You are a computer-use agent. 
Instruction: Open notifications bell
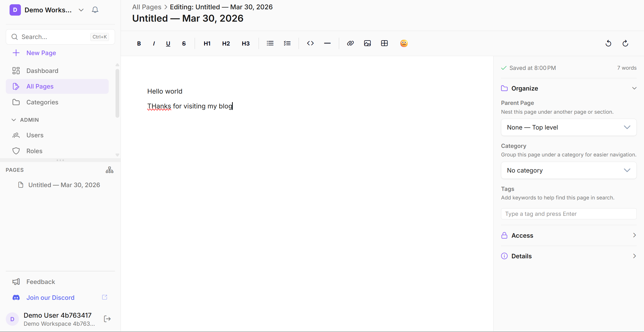coord(95,10)
